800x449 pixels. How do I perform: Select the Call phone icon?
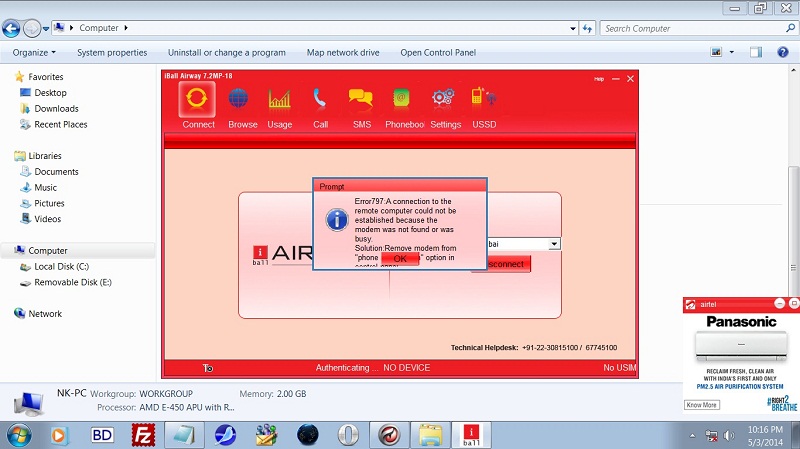point(320,101)
